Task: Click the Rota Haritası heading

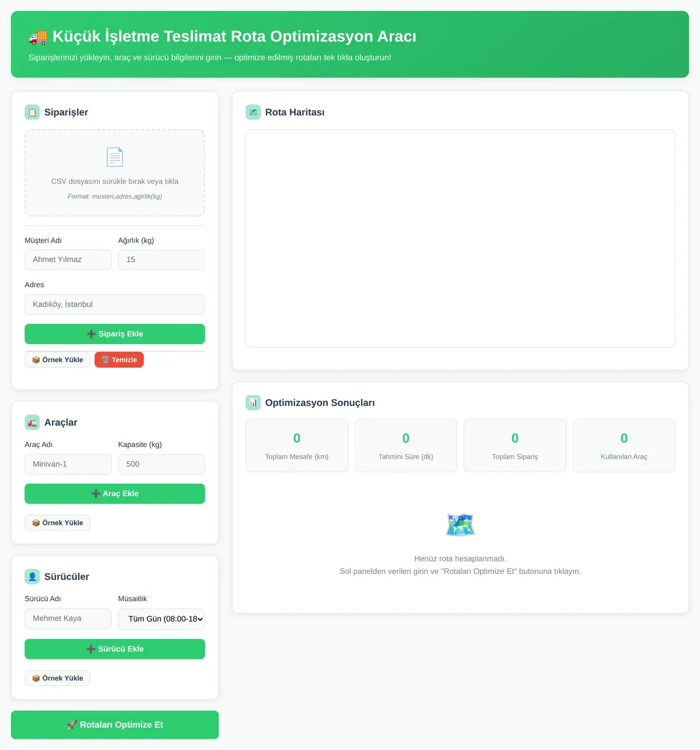Action: [295, 112]
